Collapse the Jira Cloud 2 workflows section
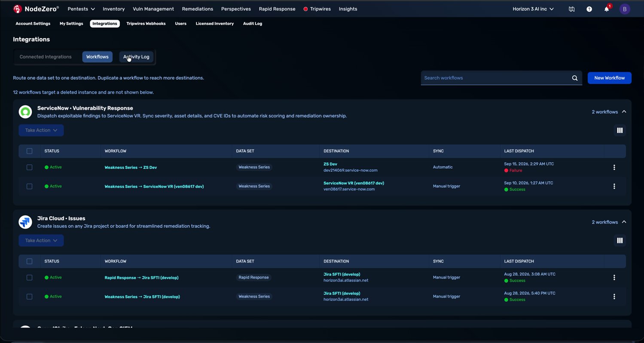This screenshot has width=644, height=343. (609, 222)
